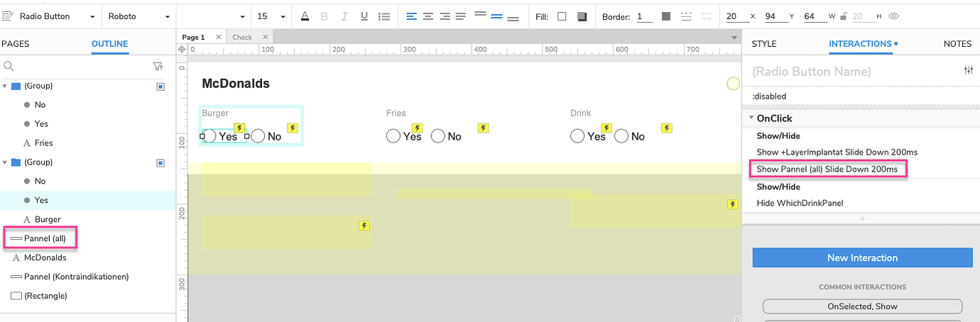Toggle the aspect ratio lock
Image resolution: width=980 pixels, height=322 pixels.
point(843,16)
